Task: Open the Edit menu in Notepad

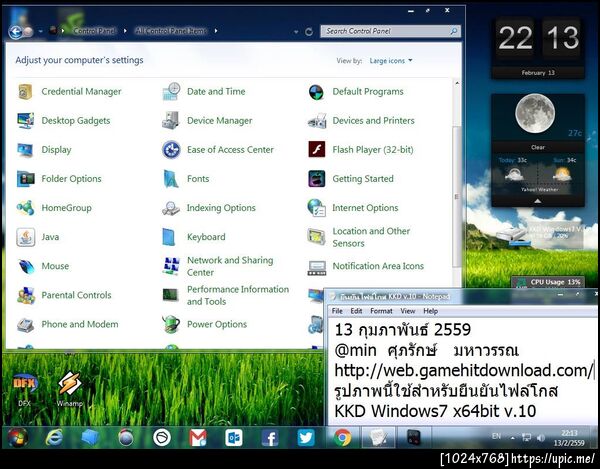Action: coord(356,311)
